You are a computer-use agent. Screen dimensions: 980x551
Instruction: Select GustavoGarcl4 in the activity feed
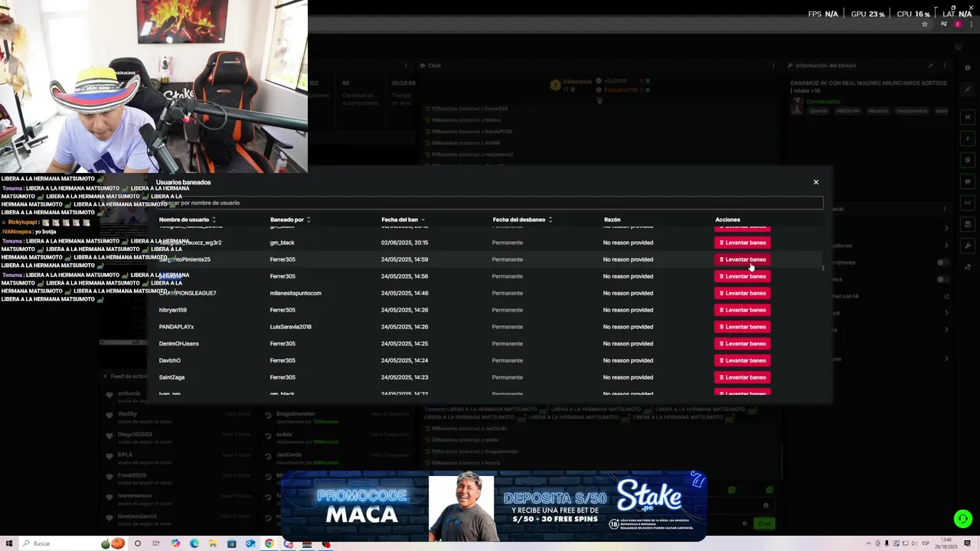click(x=137, y=517)
